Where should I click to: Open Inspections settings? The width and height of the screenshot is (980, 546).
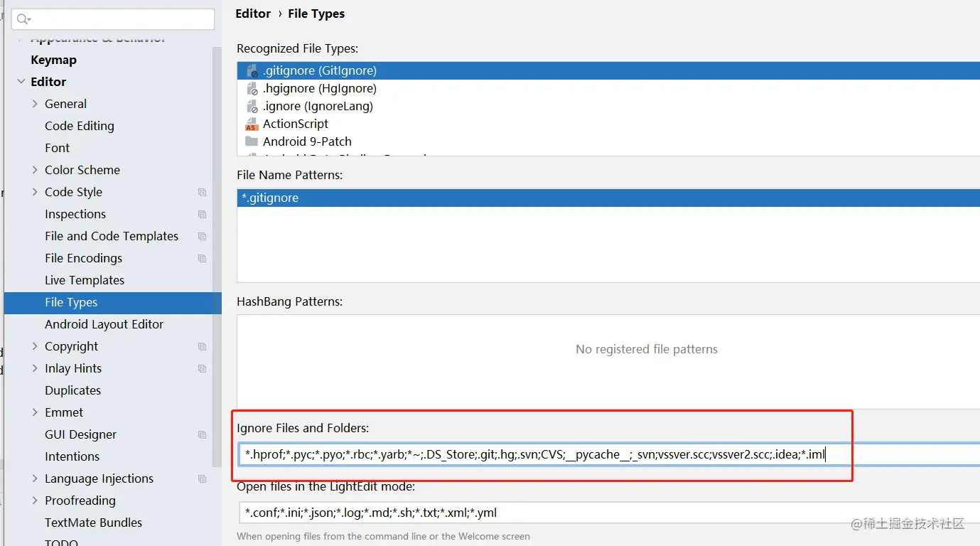tap(75, 214)
